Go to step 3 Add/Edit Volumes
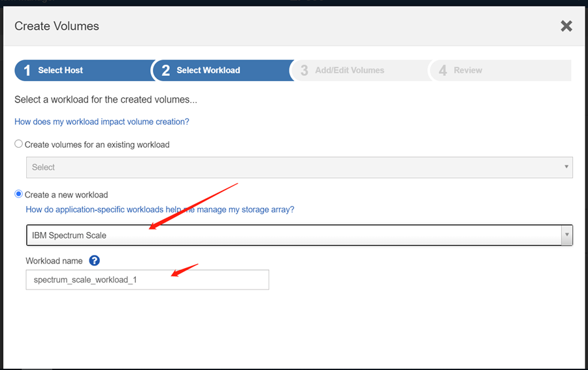The height and width of the screenshot is (370, 588). pos(361,70)
